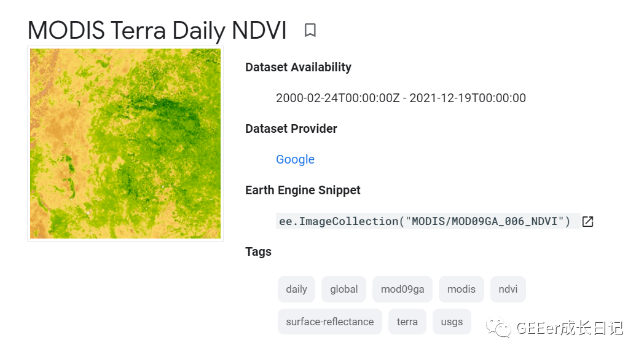Click the dataset availability date range
Screen dimensions: 644x356
tap(401, 98)
